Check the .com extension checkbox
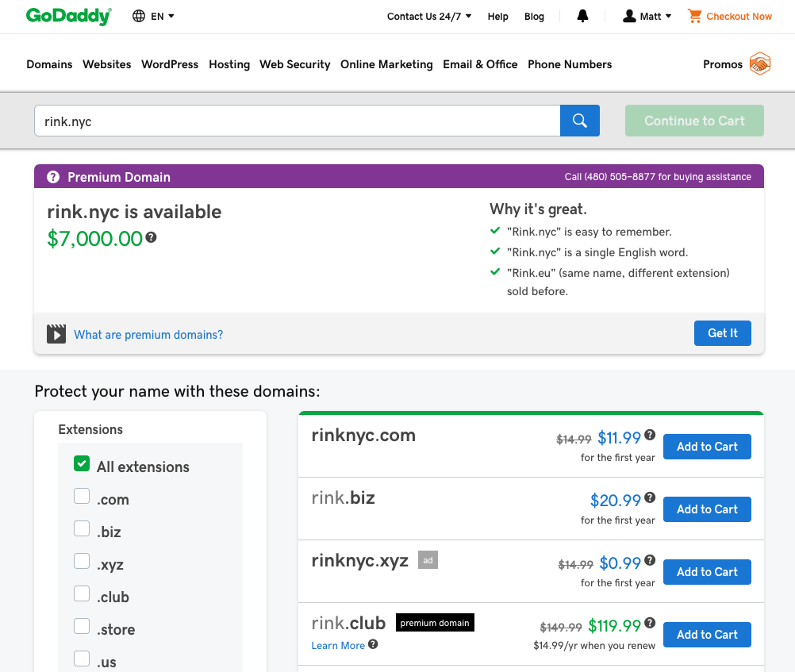The width and height of the screenshot is (795, 672). (x=82, y=496)
